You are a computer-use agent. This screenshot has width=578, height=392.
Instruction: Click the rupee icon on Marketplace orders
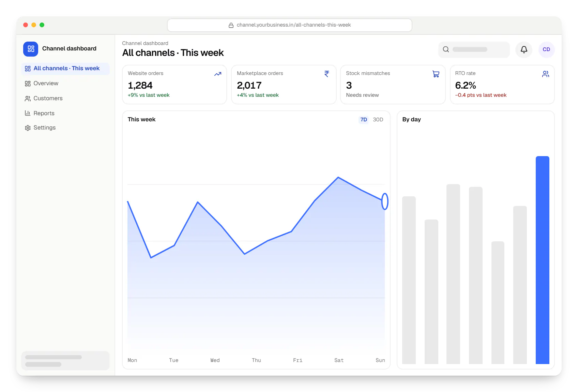pos(327,74)
